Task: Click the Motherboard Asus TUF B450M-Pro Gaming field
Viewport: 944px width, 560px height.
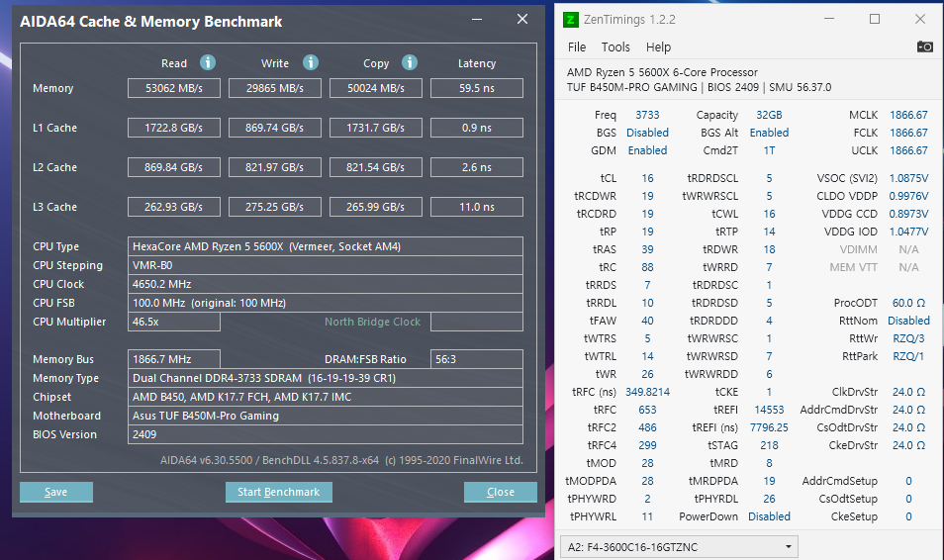Action: (x=326, y=416)
